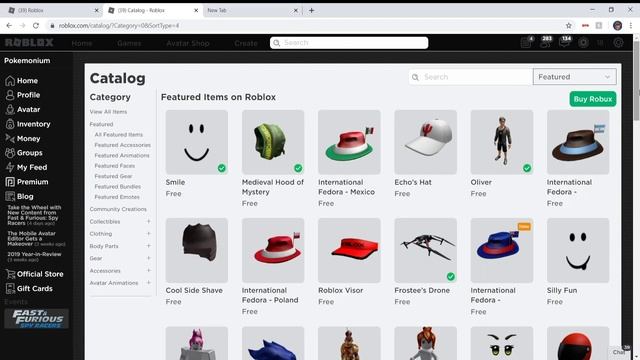Bookmark the page with the star icon
Image resolution: width=640 pixels, height=360 pixels.
569,25
